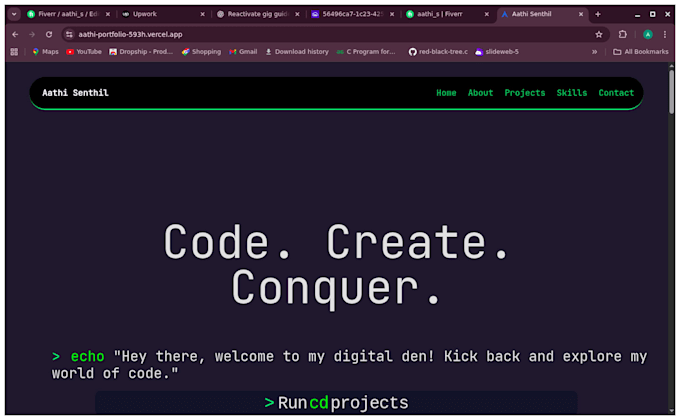The image size is (680, 420).
Task: Reload the page with refresh icon
Action: pyautogui.click(x=49, y=34)
